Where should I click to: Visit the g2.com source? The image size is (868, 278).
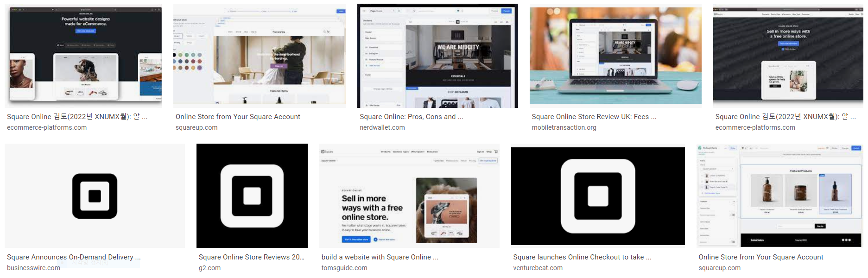(209, 268)
